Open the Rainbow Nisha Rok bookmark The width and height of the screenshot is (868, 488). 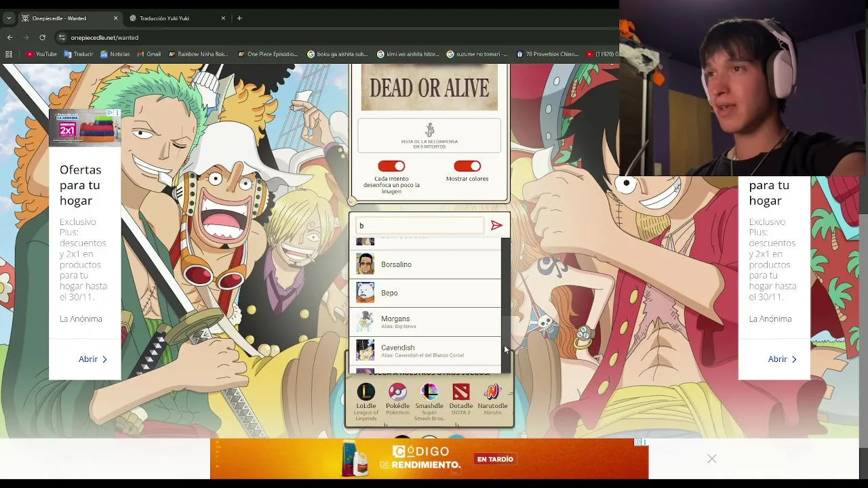click(198, 54)
